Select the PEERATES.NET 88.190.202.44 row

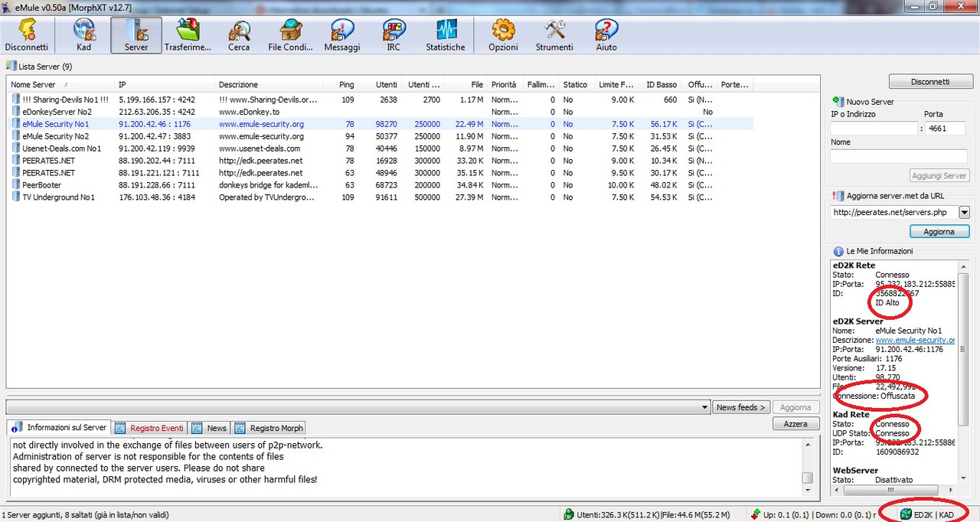click(380, 161)
